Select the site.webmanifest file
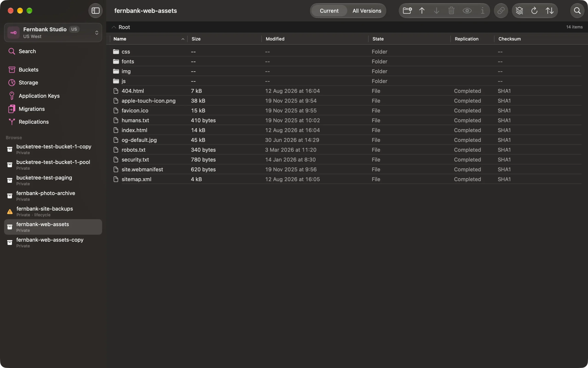The height and width of the screenshot is (368, 588). pyautogui.click(x=347, y=170)
